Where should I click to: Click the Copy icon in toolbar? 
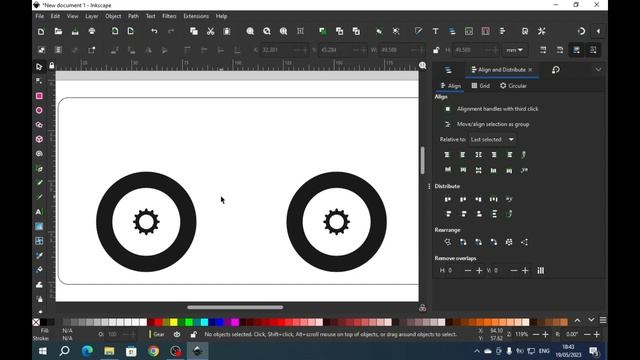tap(194, 31)
